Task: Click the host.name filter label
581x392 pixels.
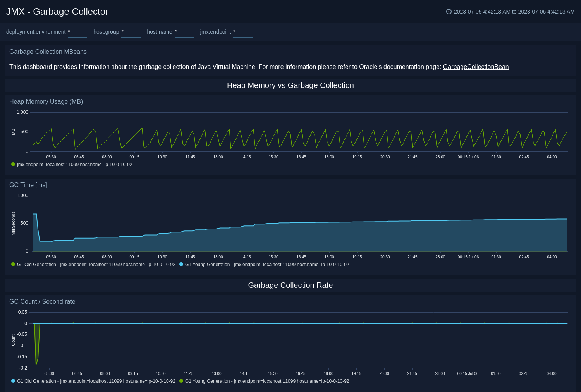Action: (160, 32)
